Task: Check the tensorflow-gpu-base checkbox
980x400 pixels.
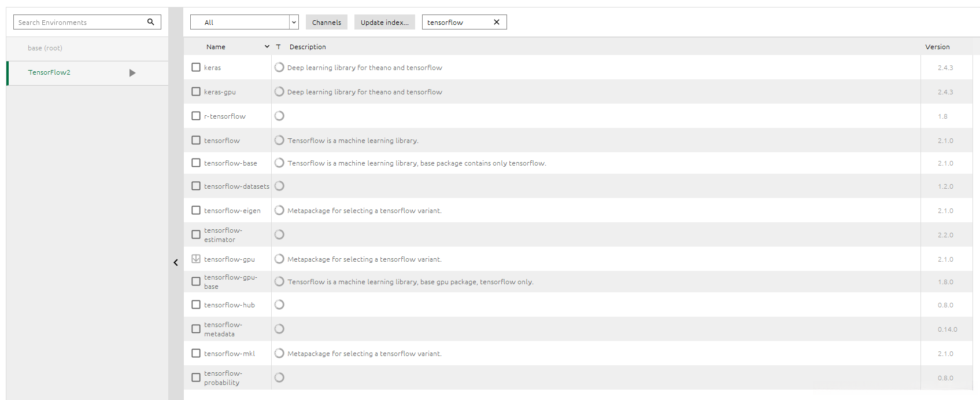Action: (196, 281)
